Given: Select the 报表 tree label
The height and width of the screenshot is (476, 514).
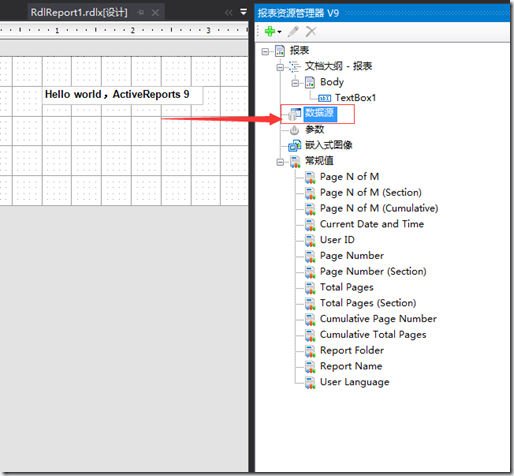Looking at the screenshot, I should (299, 51).
